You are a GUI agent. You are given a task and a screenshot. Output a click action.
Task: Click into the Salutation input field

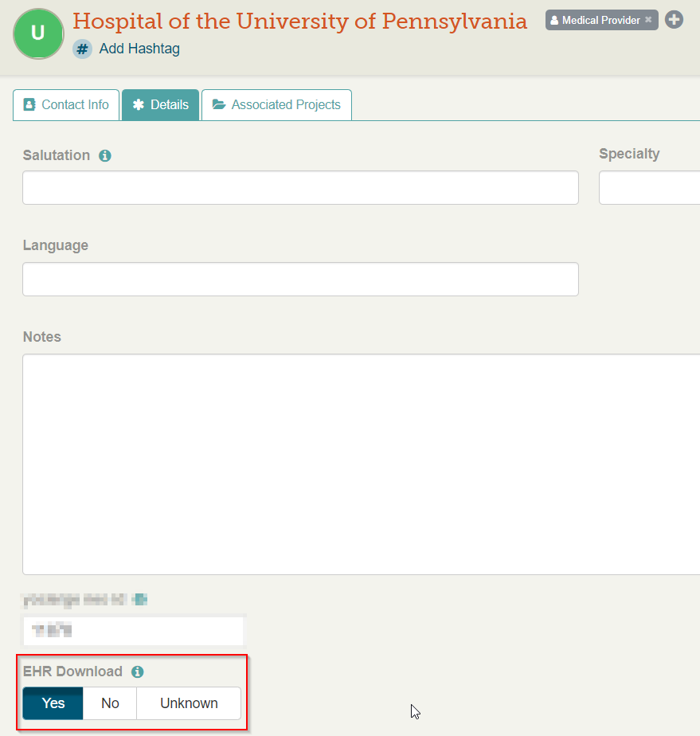click(300, 188)
